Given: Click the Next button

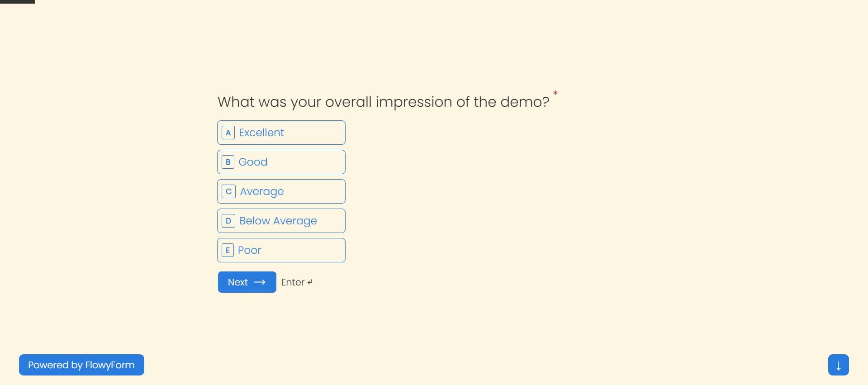Looking at the screenshot, I should [x=247, y=282].
